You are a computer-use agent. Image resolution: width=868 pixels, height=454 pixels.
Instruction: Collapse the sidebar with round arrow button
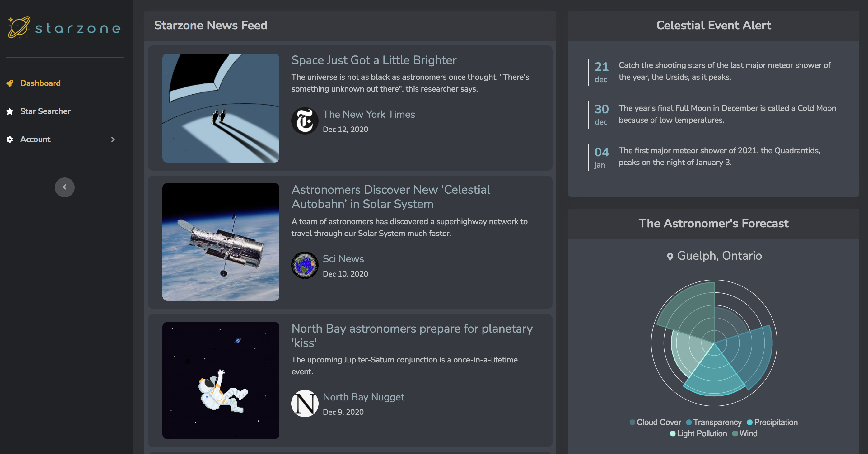65,187
